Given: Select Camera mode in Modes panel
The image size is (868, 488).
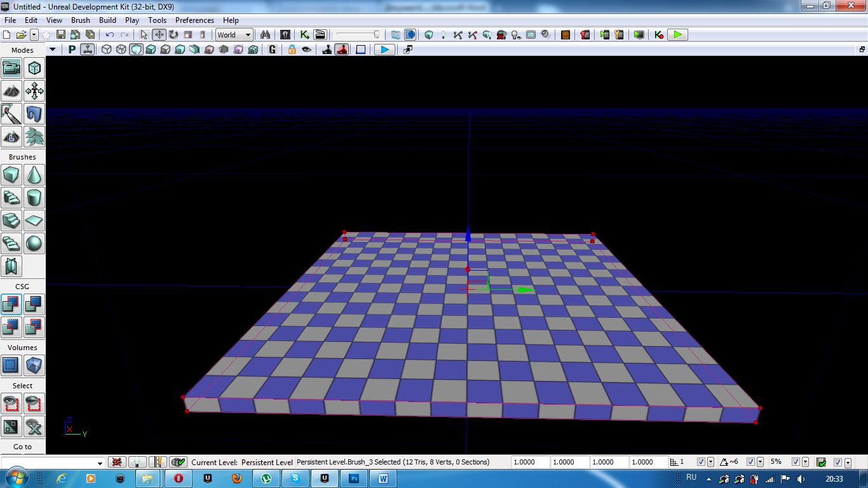Looking at the screenshot, I should coord(11,68).
